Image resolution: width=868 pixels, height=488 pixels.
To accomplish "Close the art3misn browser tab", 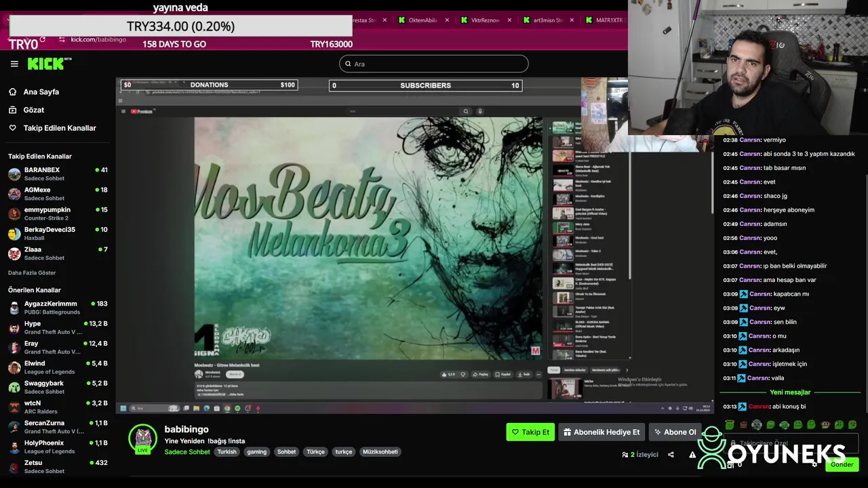I will pos(572,20).
